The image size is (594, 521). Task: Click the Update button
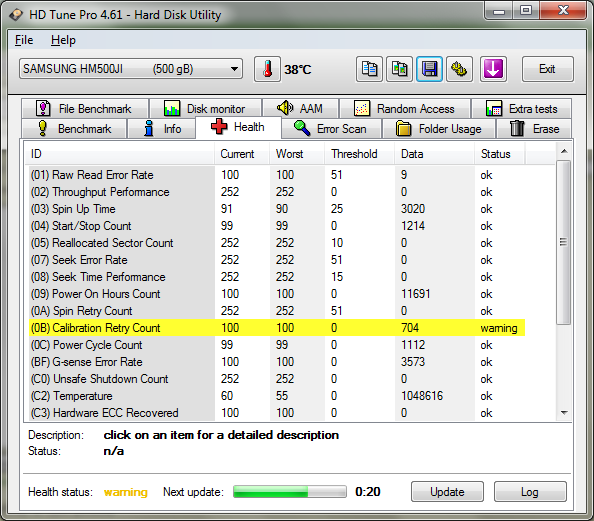point(447,492)
